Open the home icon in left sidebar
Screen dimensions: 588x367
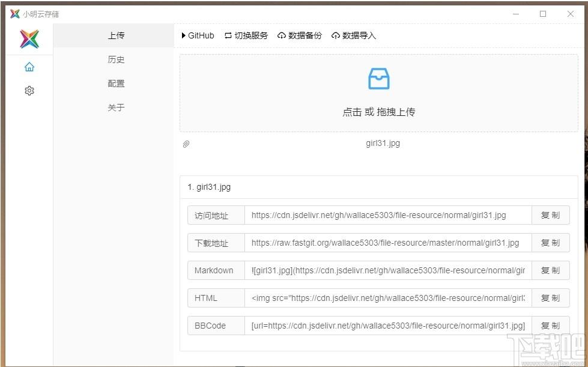[29, 67]
